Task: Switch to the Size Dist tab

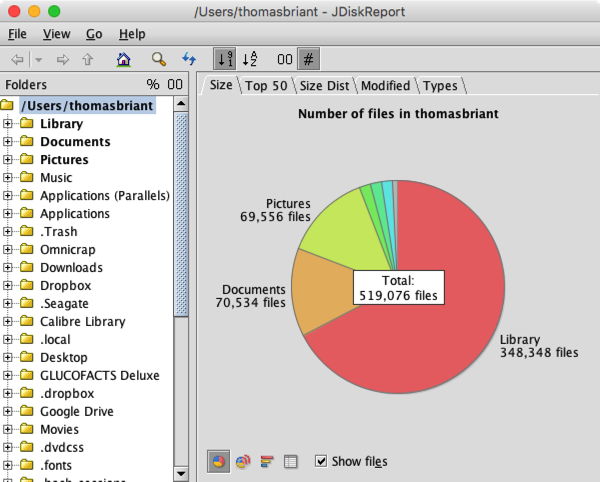Action: click(324, 86)
